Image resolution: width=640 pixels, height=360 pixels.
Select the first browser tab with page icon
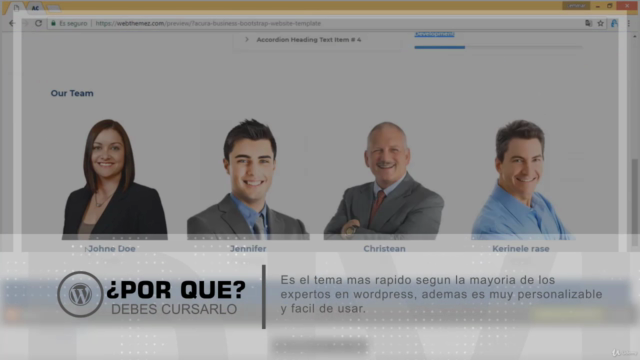point(16,8)
